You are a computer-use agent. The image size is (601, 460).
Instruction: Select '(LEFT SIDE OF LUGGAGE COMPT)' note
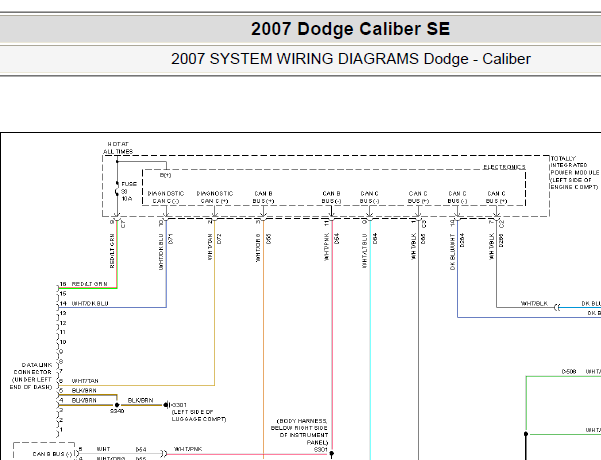[199, 416]
